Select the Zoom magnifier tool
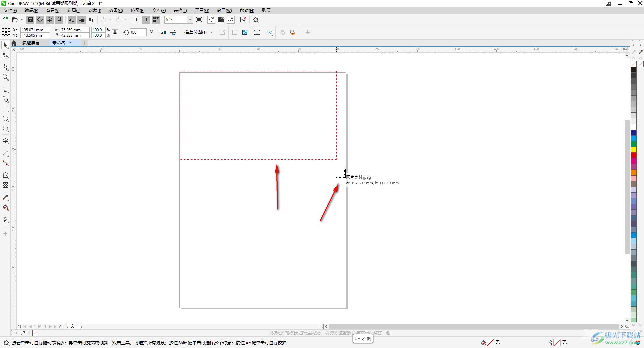 (5, 77)
